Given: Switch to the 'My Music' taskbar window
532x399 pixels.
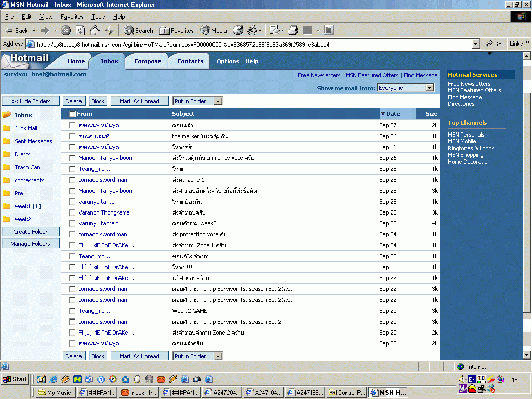Looking at the screenshot, I should pyautogui.click(x=55, y=393).
